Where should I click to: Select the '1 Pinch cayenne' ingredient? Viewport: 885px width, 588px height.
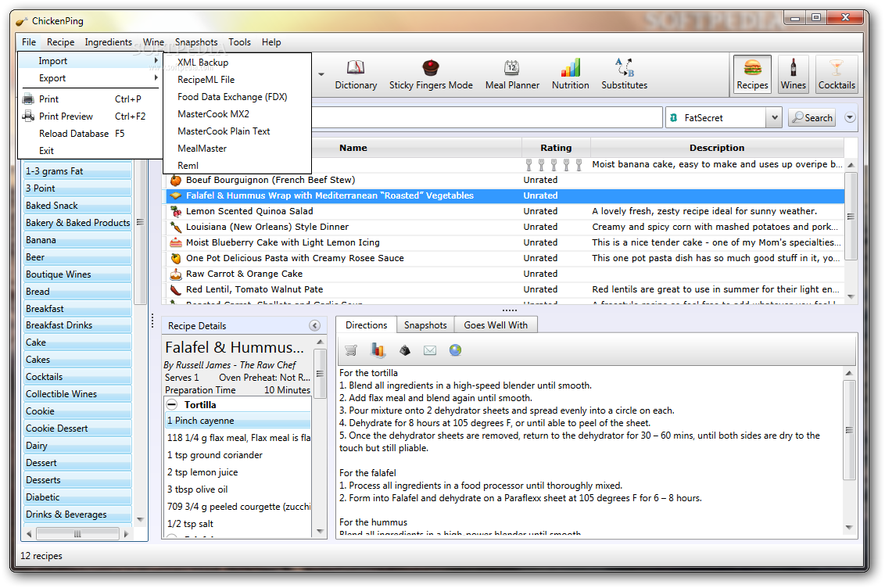pos(238,421)
